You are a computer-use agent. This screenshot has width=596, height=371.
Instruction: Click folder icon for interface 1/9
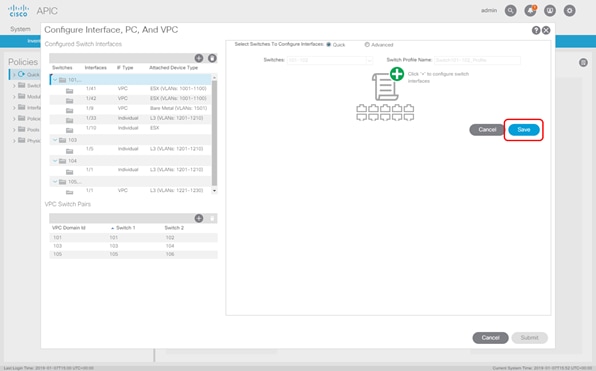point(69,111)
